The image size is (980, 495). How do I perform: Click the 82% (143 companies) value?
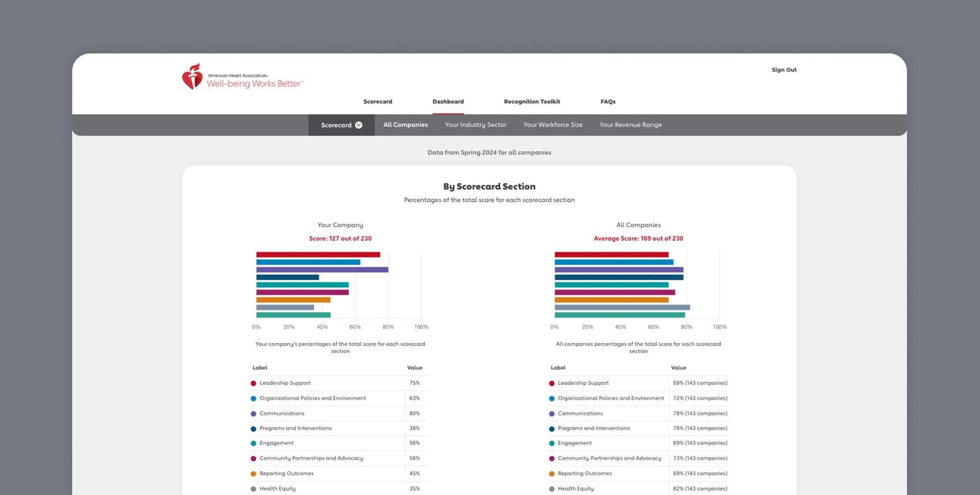700,489
